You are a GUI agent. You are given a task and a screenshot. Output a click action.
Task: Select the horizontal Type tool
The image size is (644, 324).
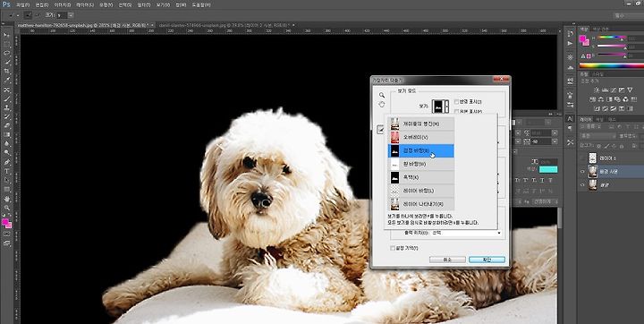6,171
